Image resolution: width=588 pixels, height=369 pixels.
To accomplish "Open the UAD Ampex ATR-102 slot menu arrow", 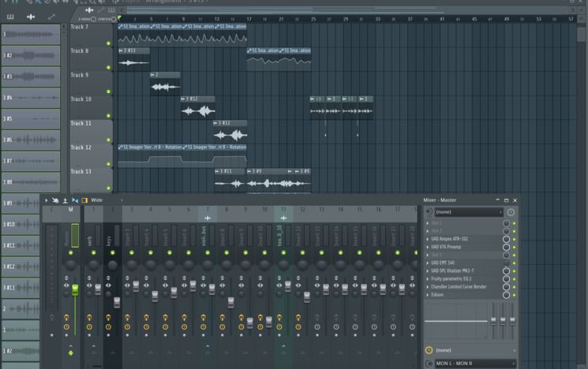I will tap(428, 239).
